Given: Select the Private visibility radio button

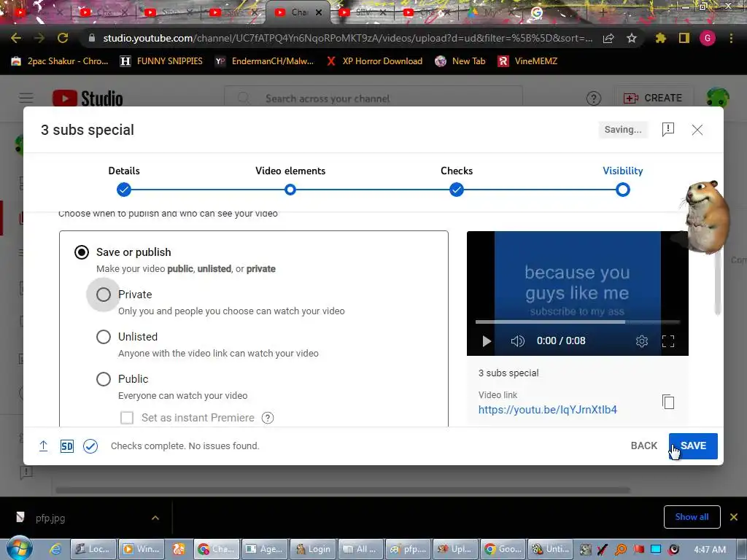Looking at the screenshot, I should click(104, 295).
